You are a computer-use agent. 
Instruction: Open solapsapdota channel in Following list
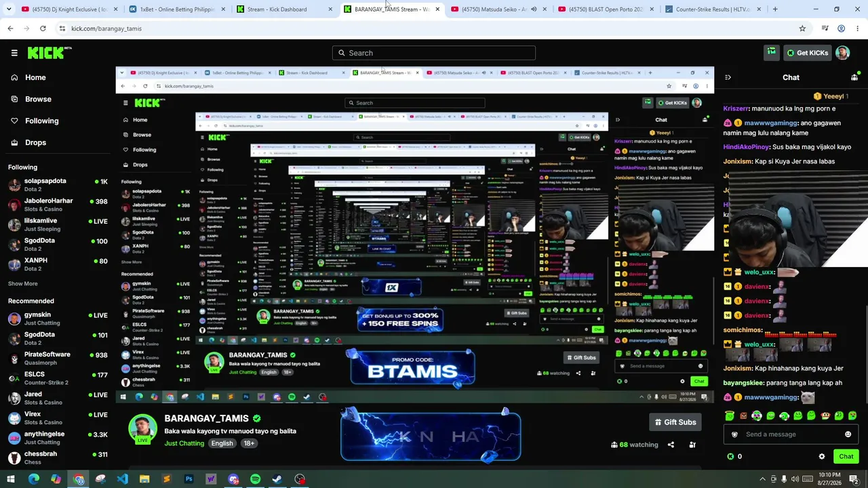tap(58, 184)
